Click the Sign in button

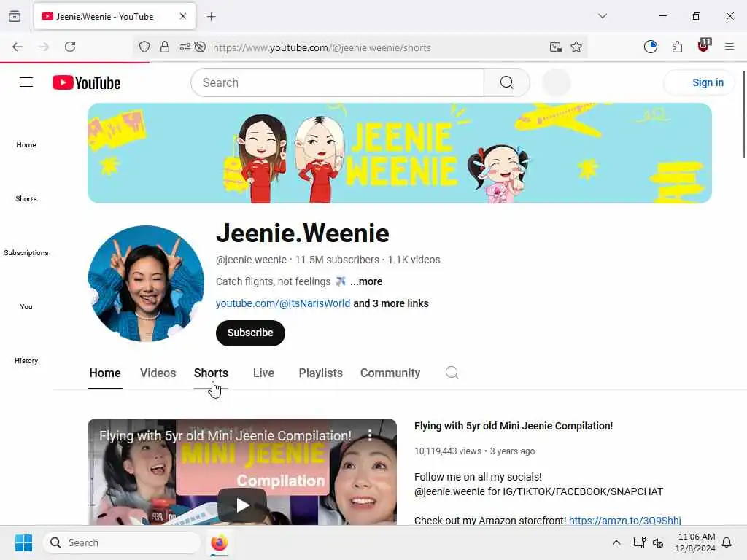699,82
